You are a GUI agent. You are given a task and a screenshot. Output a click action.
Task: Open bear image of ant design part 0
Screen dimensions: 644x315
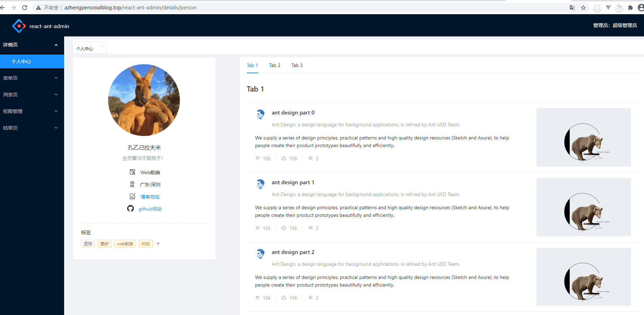tap(584, 137)
